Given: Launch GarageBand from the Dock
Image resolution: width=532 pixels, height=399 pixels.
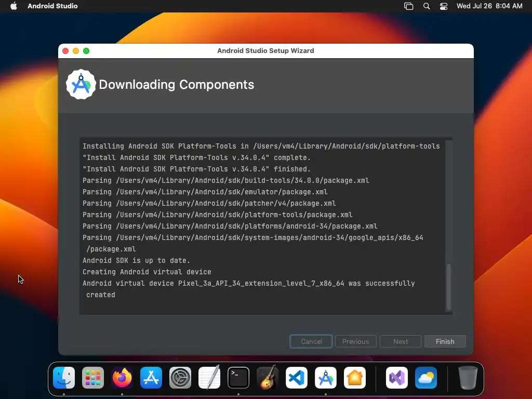Looking at the screenshot, I should point(268,378).
